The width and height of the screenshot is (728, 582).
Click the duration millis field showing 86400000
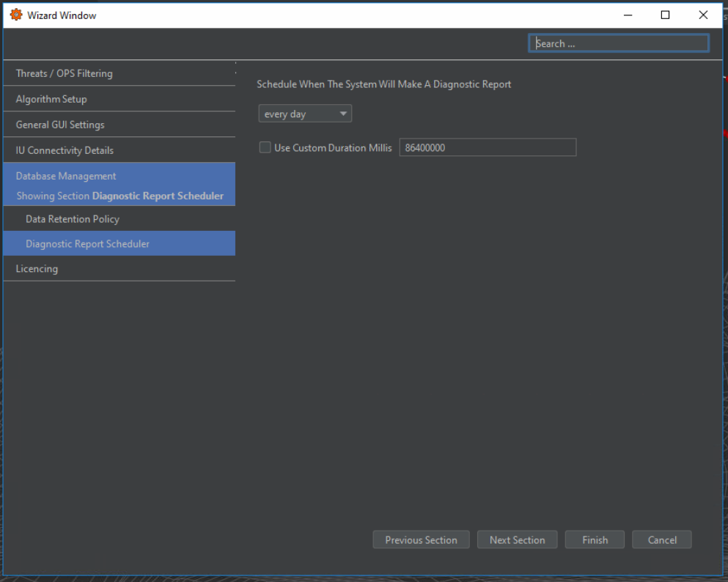click(488, 148)
